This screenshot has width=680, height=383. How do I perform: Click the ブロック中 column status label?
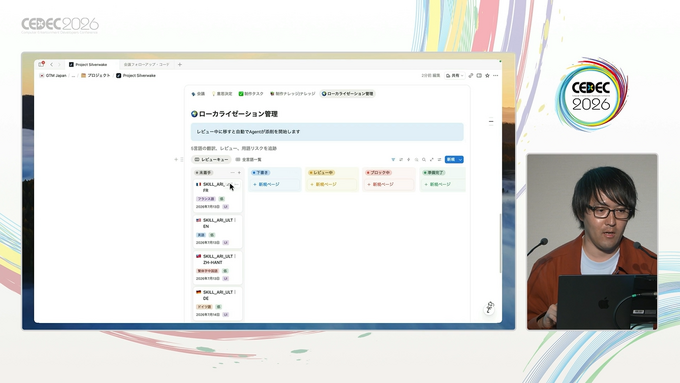point(379,173)
